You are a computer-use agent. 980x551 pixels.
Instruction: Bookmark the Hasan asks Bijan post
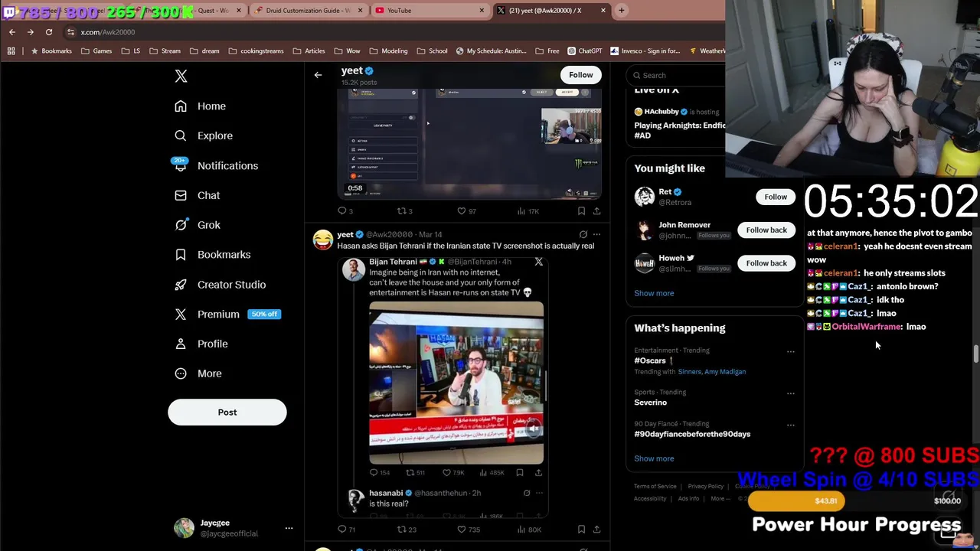click(581, 530)
